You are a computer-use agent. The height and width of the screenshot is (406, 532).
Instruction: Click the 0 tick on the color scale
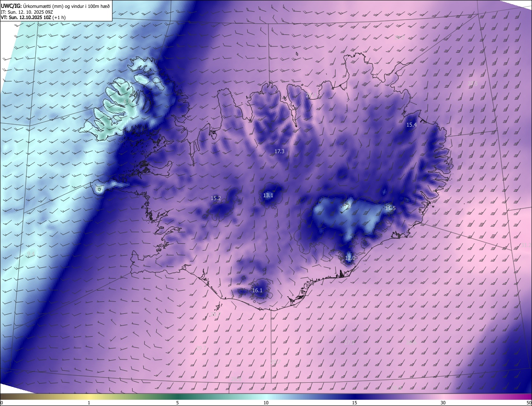(x=2, y=403)
